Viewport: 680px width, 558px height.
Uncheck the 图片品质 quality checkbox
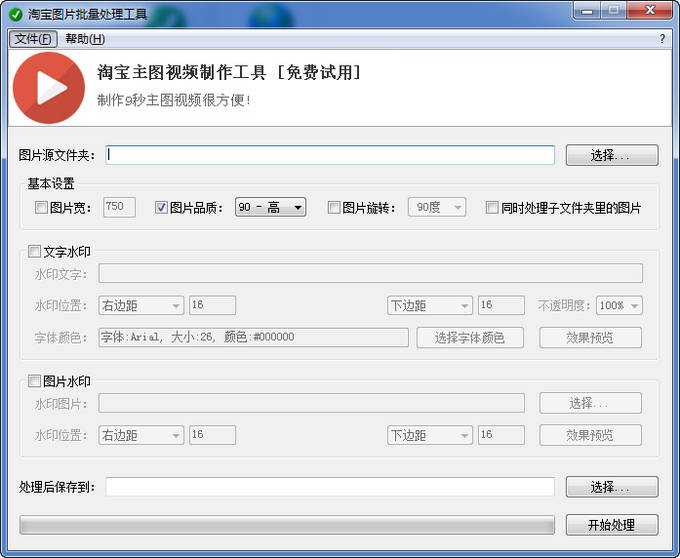click(x=161, y=208)
